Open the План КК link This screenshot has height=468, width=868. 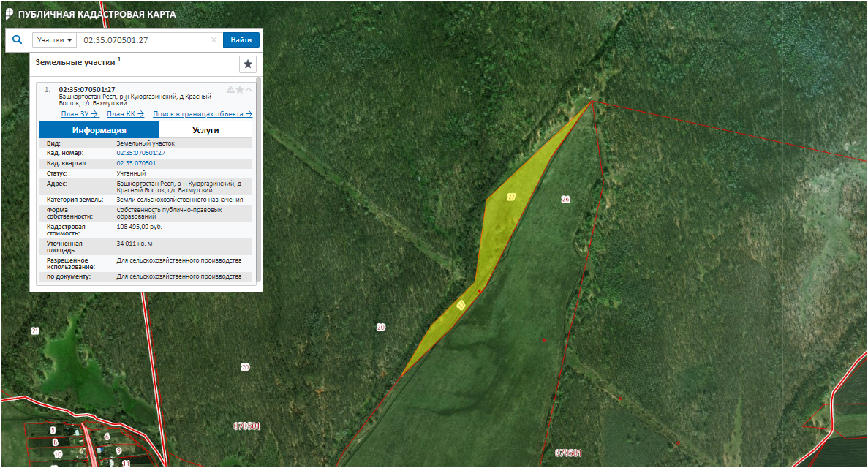(125, 113)
